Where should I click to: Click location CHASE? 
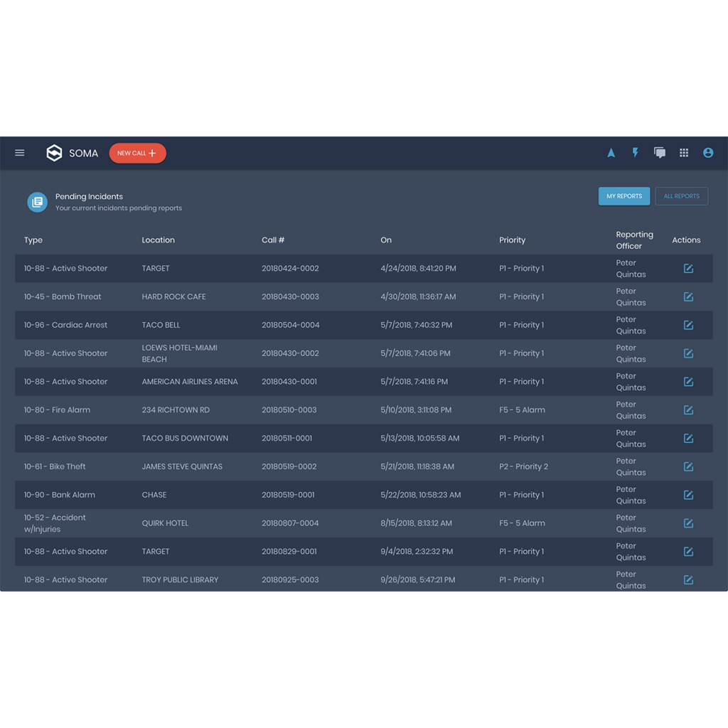click(154, 495)
